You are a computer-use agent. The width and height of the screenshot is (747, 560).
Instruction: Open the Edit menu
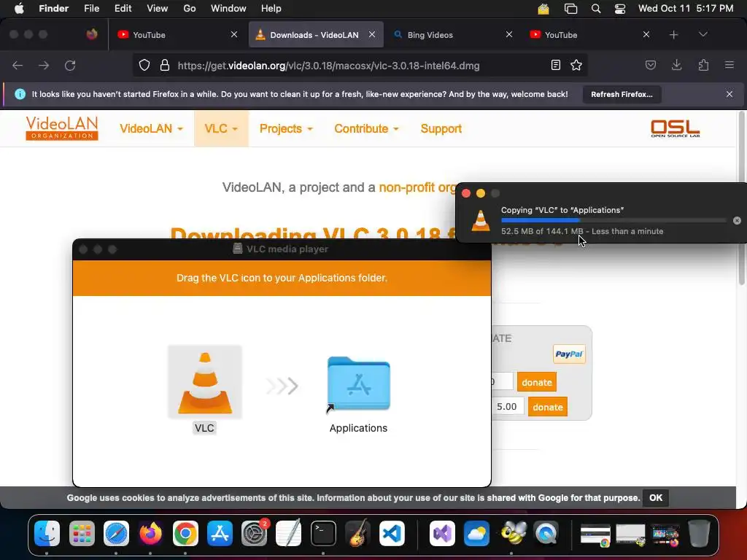123,9
